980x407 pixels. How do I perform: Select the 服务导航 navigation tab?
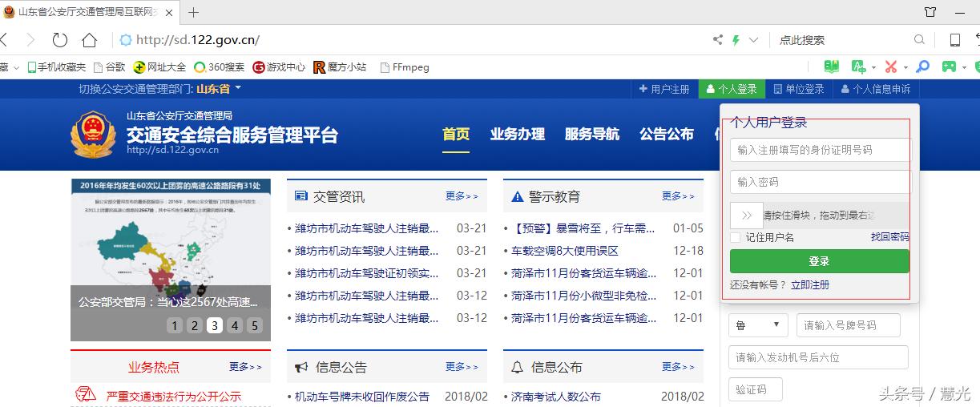point(591,135)
